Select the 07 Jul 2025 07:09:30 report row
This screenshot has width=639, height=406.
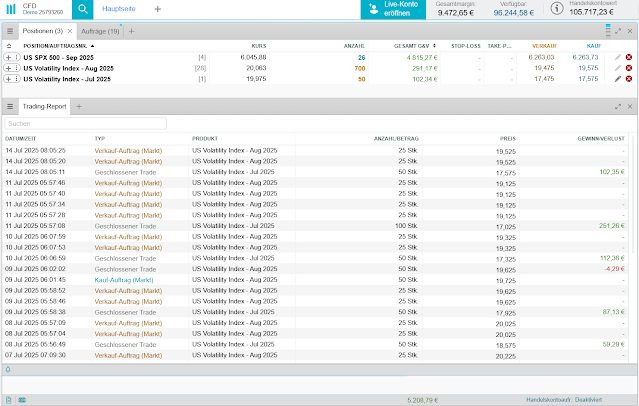(x=315, y=355)
